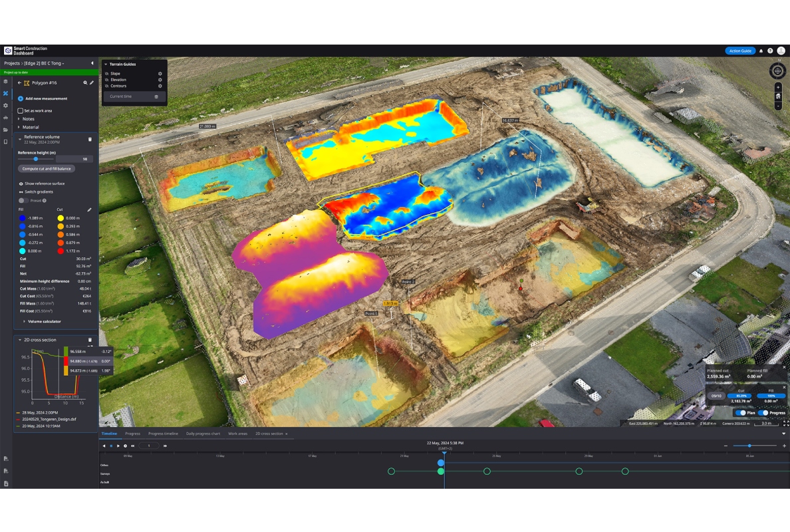
Task: Open the user avatar menu
Action: click(x=781, y=51)
